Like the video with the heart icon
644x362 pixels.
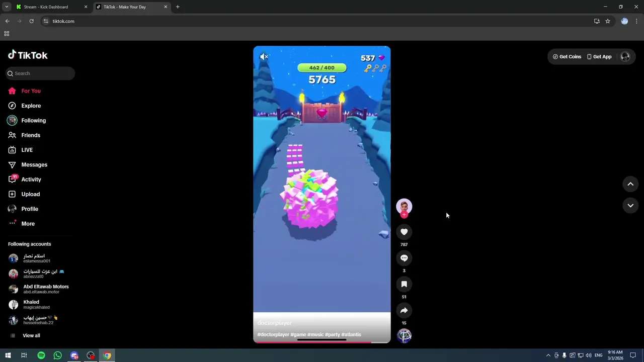click(404, 232)
